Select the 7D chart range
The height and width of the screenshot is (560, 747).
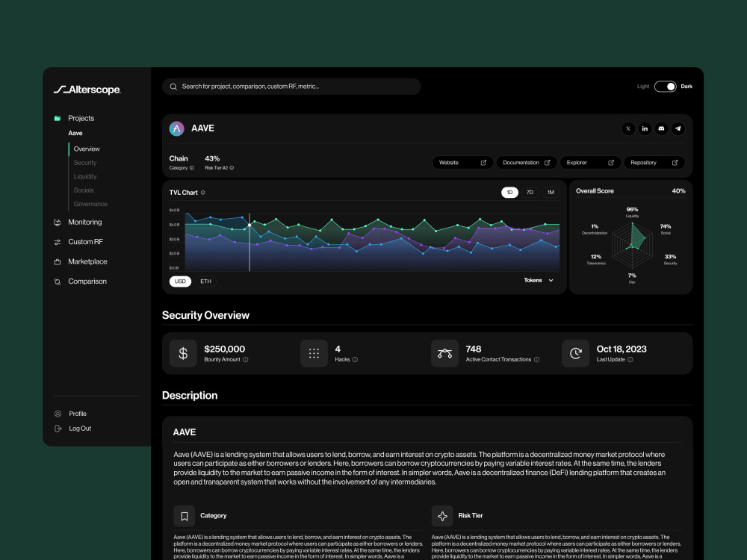(530, 193)
